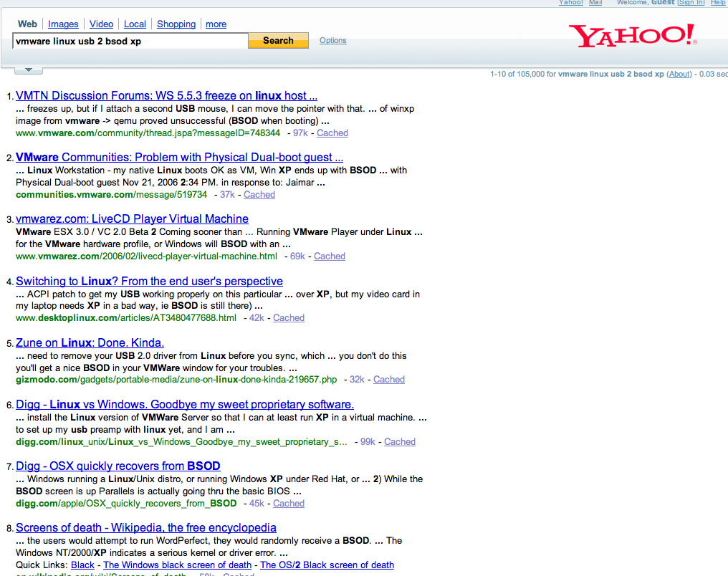Click the www.desktoplinux.com/articles URL text
This screenshot has height=576, width=728.
pyautogui.click(x=126, y=318)
